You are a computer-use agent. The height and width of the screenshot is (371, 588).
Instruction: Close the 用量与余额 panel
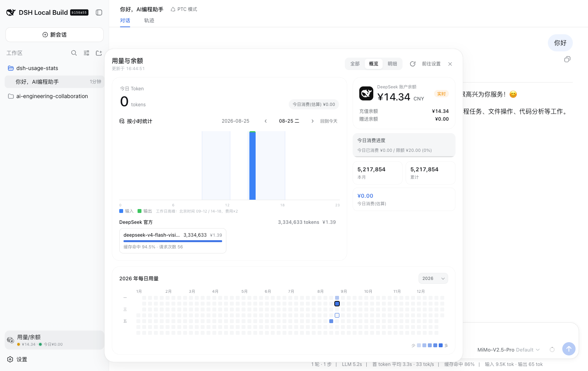point(450,64)
